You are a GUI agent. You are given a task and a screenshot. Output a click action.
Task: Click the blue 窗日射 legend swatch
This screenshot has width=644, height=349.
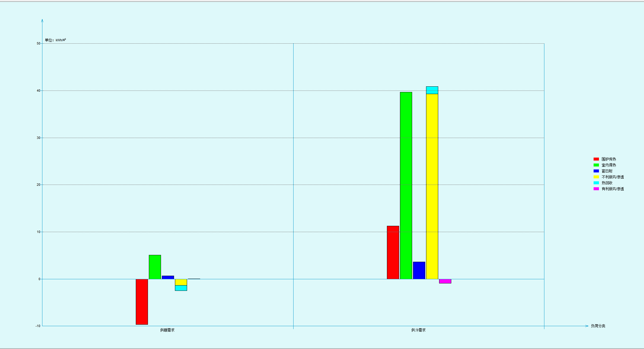pyautogui.click(x=596, y=171)
